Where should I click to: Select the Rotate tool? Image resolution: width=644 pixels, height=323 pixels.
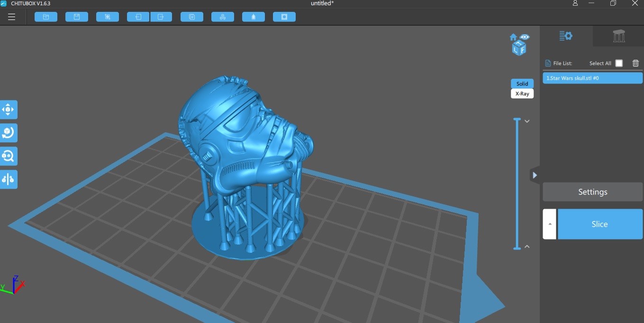[9, 133]
